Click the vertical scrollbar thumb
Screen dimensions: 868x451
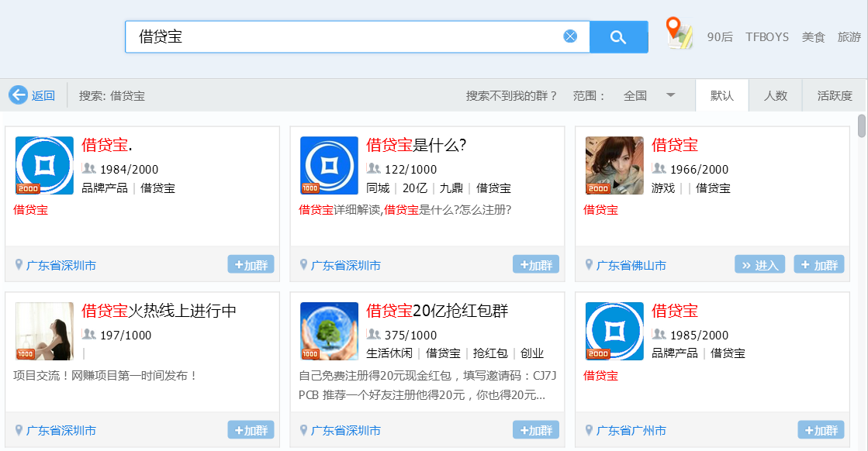(861, 126)
